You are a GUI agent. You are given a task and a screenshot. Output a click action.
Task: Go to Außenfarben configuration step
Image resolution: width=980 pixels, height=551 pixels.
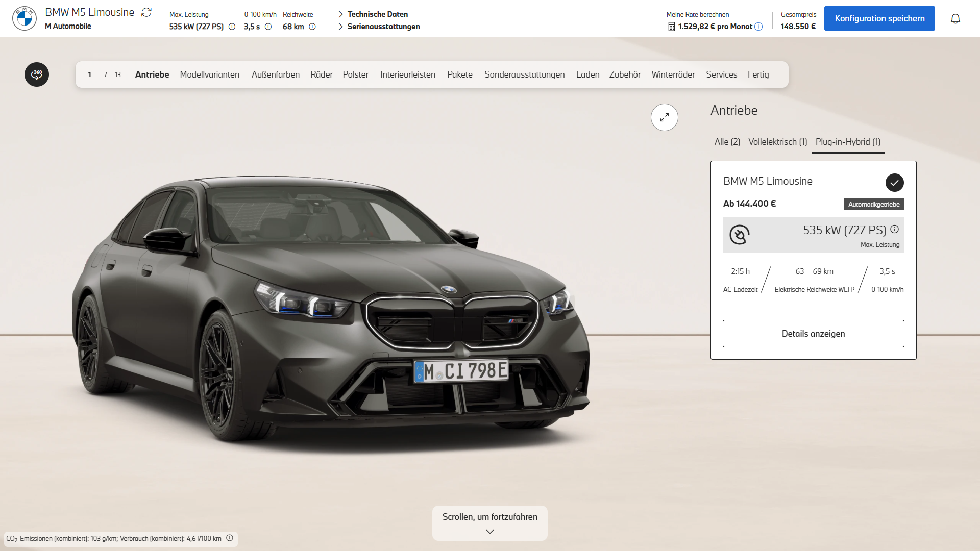275,74
